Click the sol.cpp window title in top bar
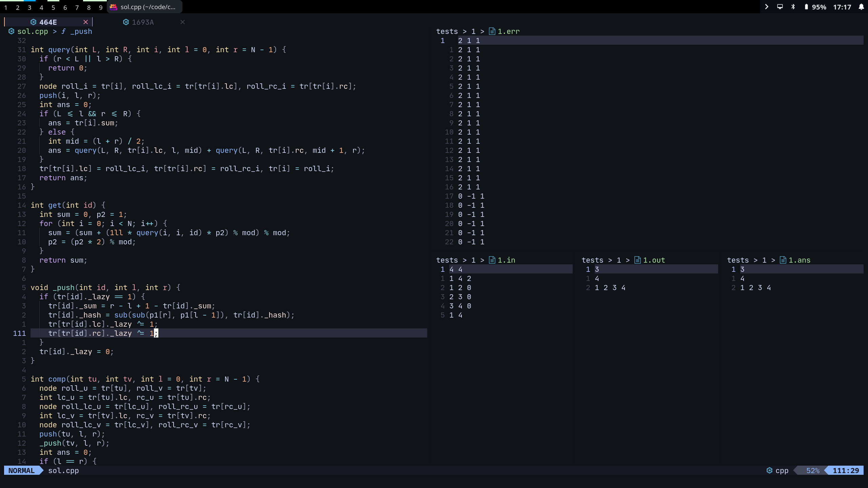Image resolution: width=868 pixels, height=488 pixels. point(148,7)
